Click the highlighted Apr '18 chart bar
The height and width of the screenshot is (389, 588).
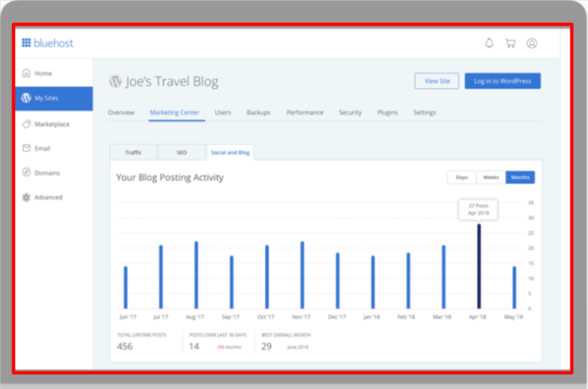479,267
